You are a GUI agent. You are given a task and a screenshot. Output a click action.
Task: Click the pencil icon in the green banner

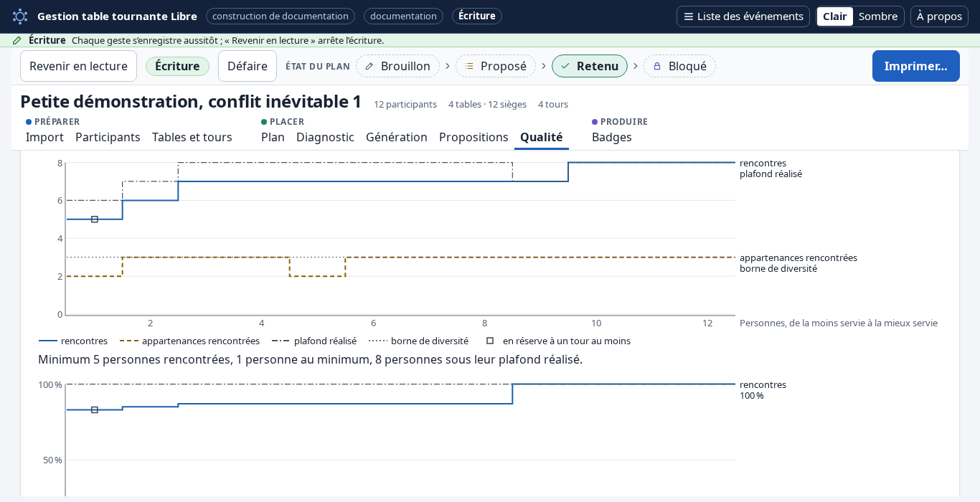click(17, 40)
